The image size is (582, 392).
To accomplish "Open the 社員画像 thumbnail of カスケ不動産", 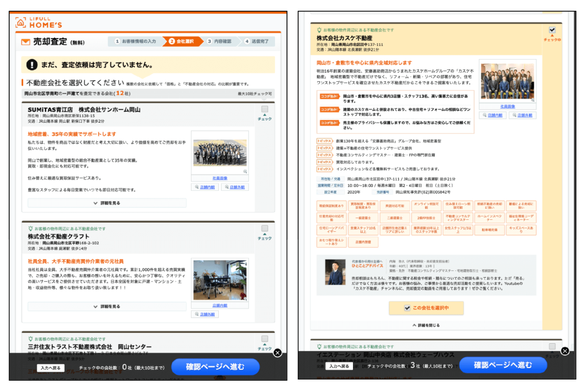I will click(508, 106).
